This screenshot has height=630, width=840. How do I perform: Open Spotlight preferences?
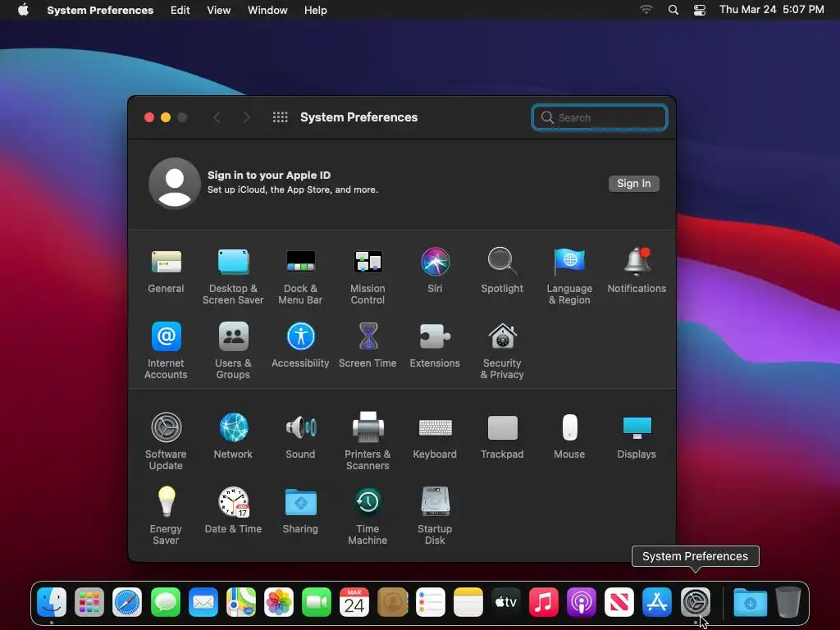tap(502, 271)
